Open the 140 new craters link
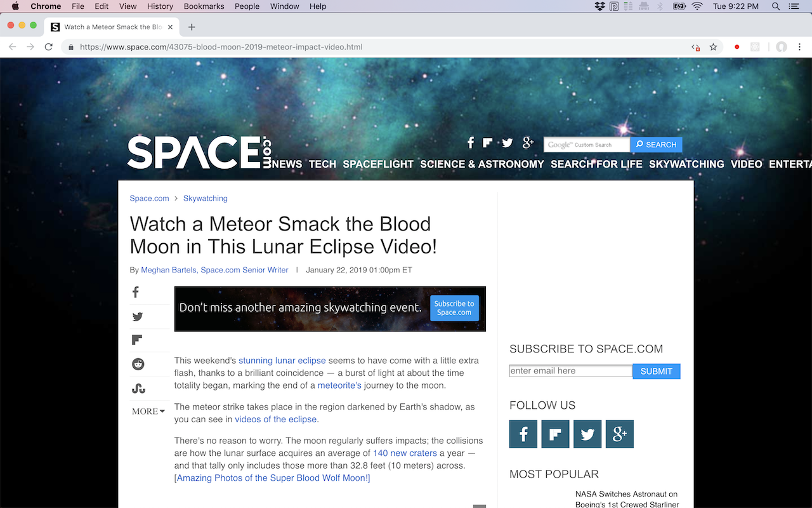Screen dimensions: 812x508 click(x=405, y=453)
